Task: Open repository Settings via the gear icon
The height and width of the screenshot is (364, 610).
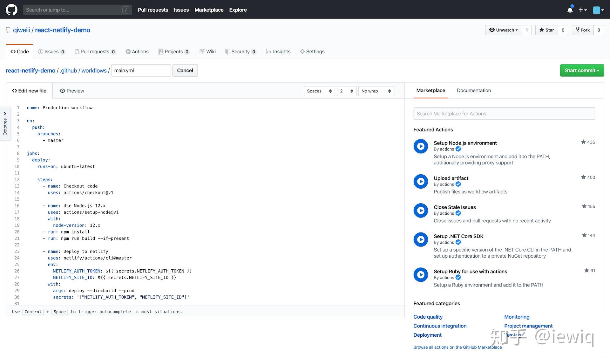Action: 302,51
